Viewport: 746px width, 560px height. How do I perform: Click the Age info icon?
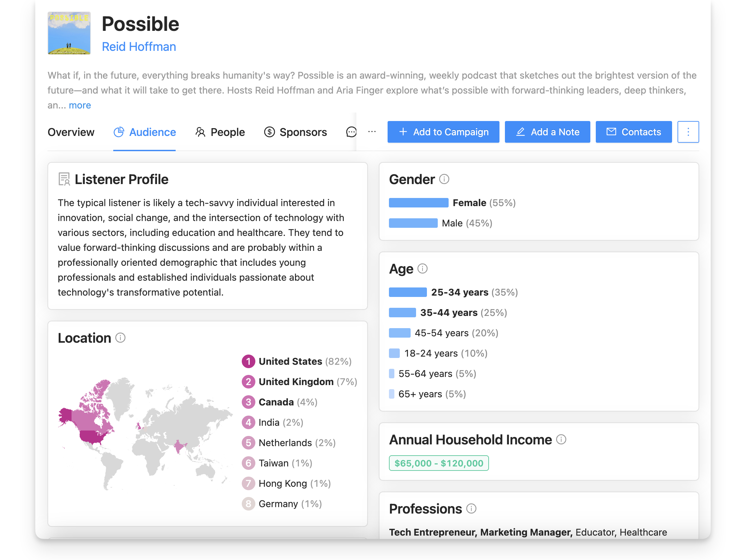click(423, 268)
